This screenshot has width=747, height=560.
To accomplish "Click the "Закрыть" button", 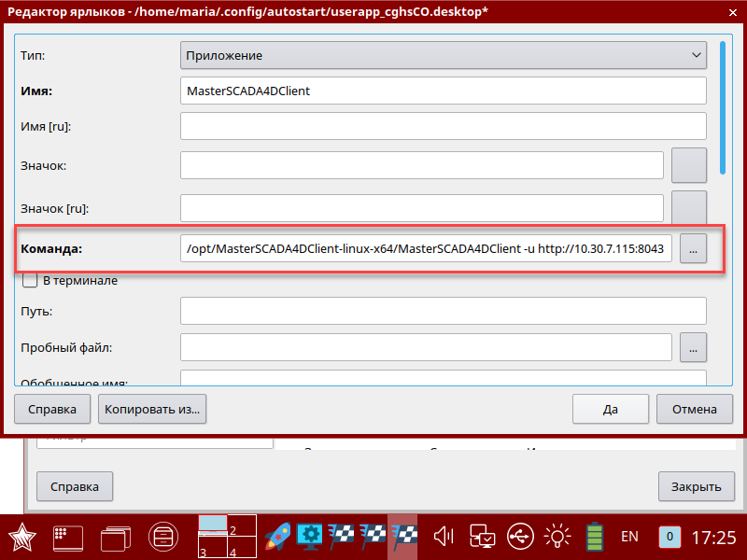I will (697, 486).
